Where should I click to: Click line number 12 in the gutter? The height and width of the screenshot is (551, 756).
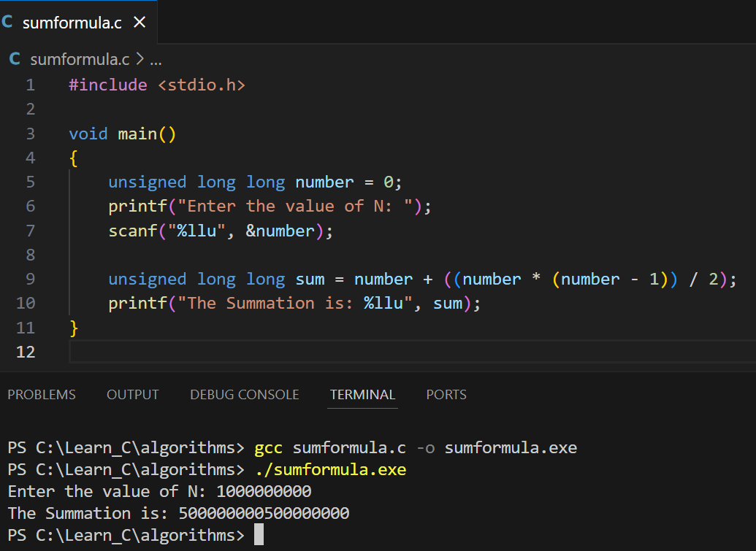click(x=26, y=352)
